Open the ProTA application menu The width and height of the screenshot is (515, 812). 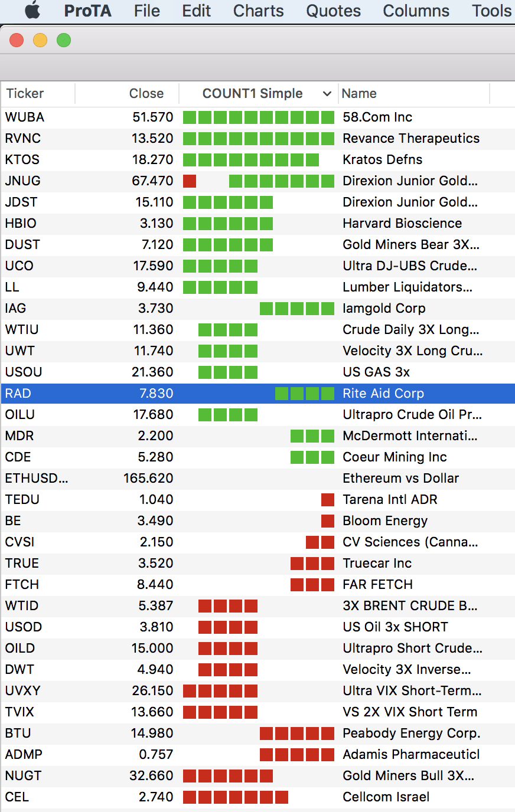pyautogui.click(x=87, y=11)
